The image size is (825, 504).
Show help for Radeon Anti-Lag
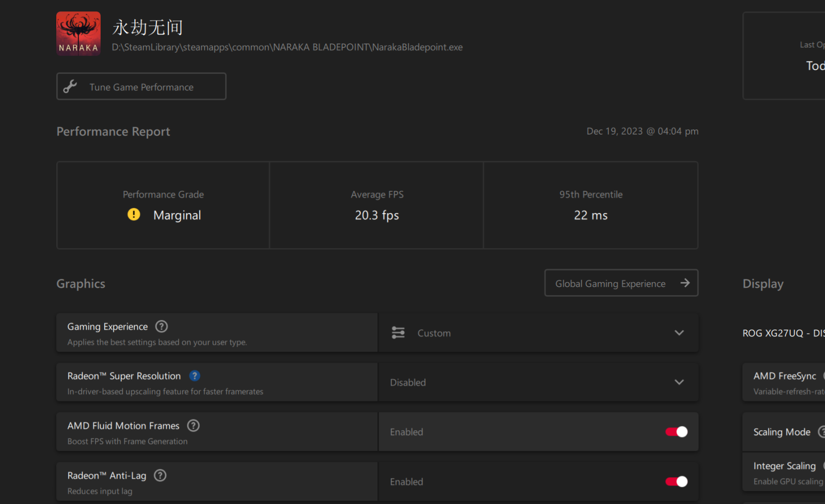[160, 476]
